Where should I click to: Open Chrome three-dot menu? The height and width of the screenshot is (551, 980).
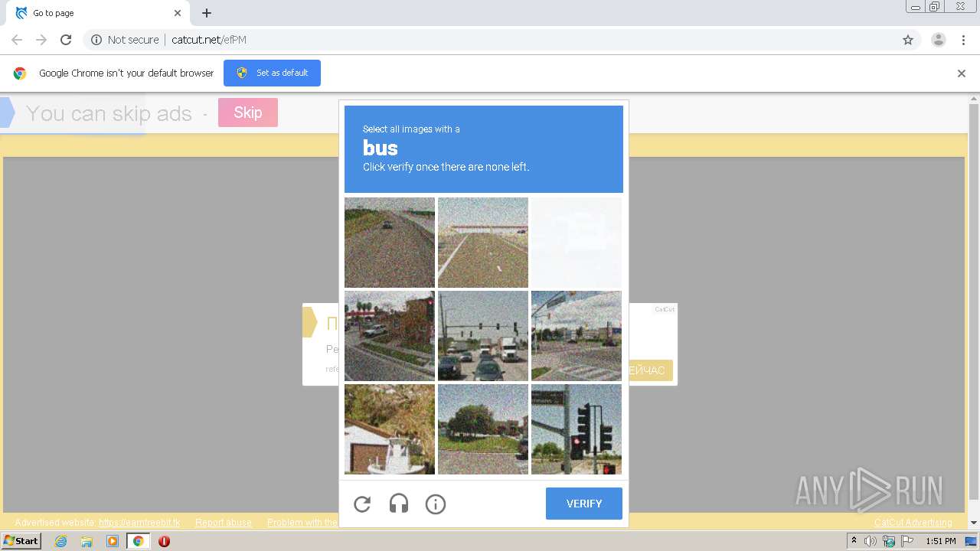(x=964, y=40)
